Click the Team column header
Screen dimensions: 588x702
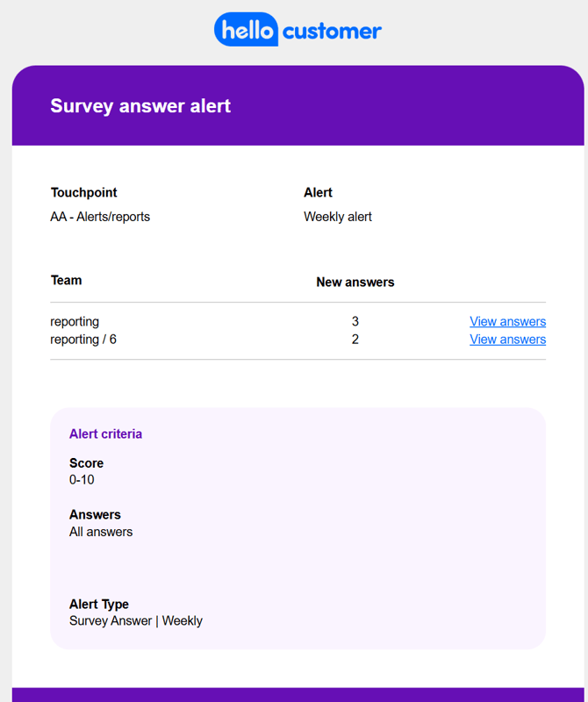(66, 281)
